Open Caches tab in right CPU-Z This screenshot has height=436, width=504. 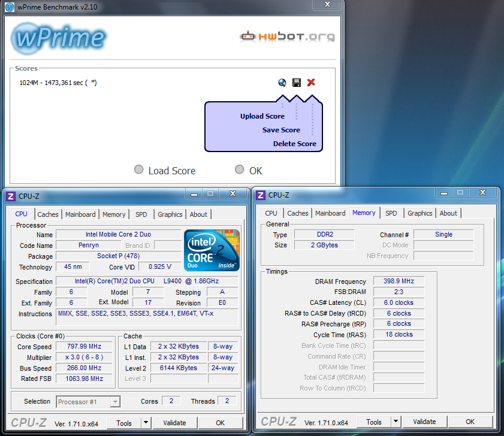(x=298, y=213)
